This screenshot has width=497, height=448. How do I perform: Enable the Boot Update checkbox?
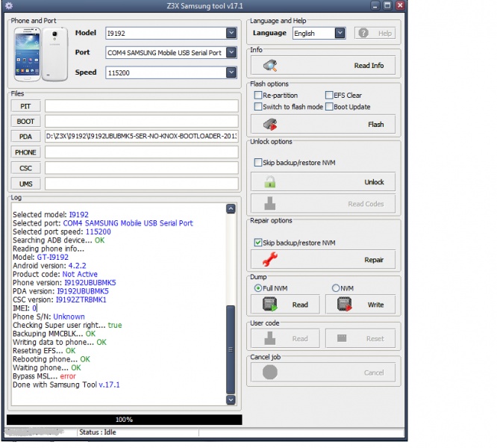point(329,107)
